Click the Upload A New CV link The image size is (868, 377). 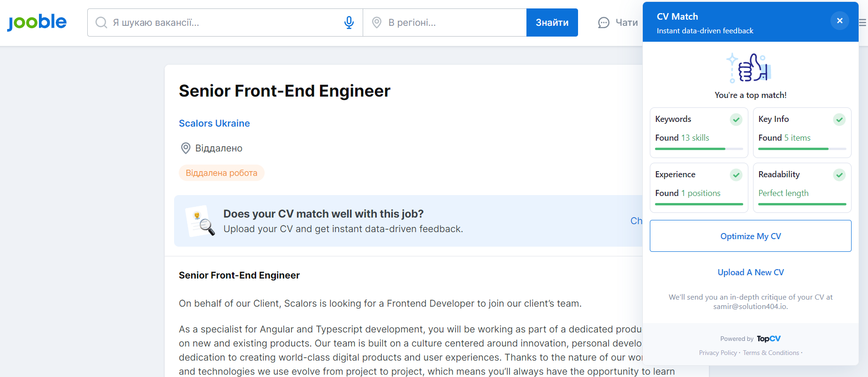coord(751,272)
